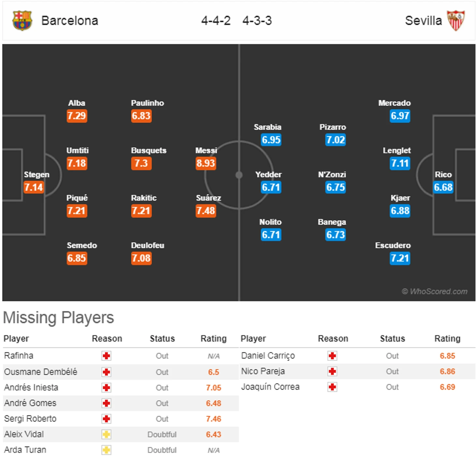Click the Sevilla team name
The width and height of the screenshot is (476, 462).
tap(423, 21)
